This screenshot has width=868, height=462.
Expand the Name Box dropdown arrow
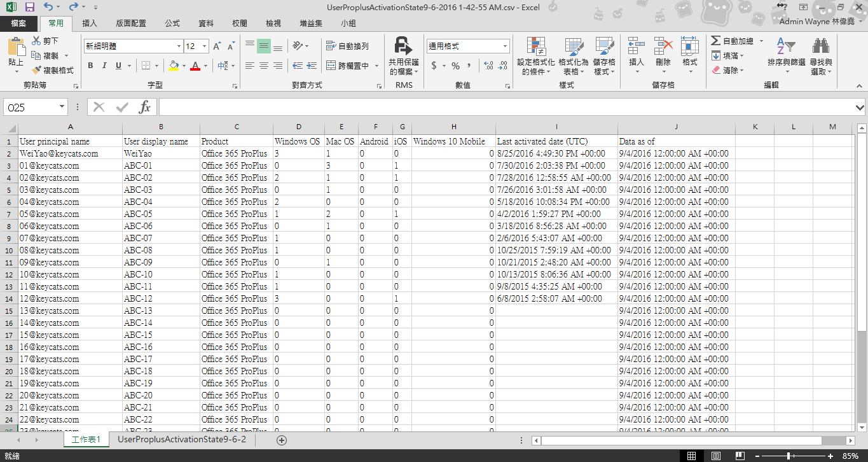[x=62, y=108]
